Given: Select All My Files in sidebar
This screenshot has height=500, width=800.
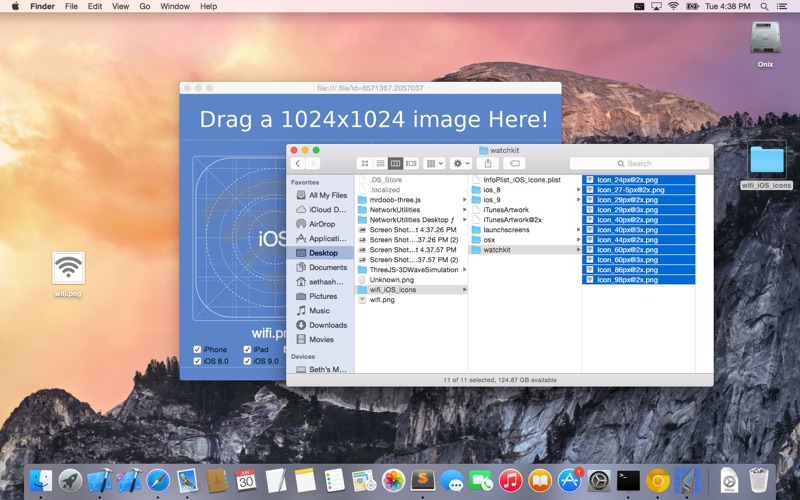Looking at the screenshot, I should [x=321, y=195].
